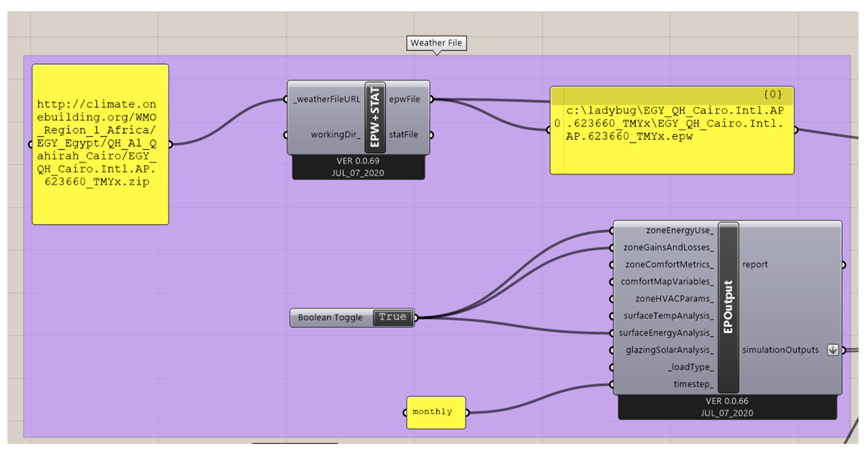
Task: Click the EPW+STAT component nameplate
Action: [x=375, y=117]
